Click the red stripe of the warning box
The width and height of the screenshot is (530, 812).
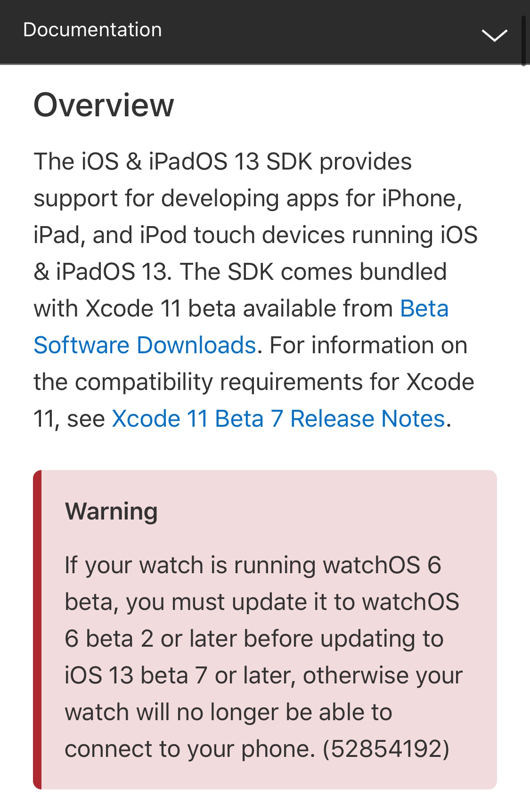click(37, 629)
